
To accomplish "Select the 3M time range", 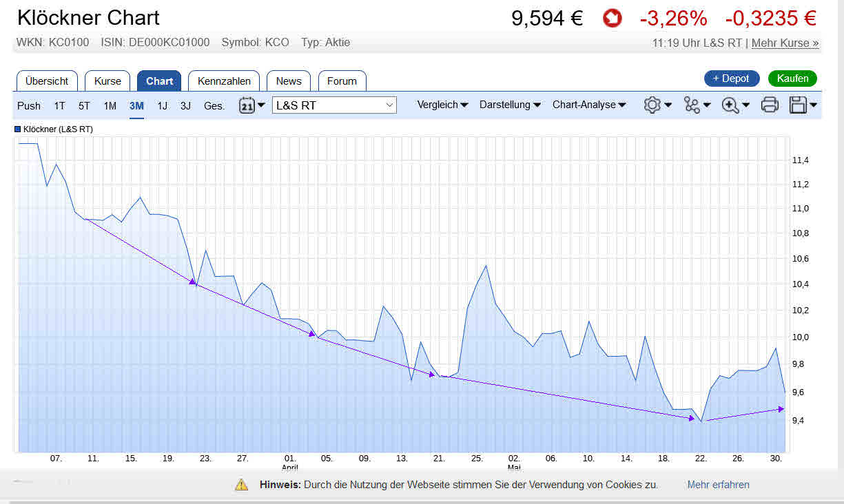I will pos(136,105).
